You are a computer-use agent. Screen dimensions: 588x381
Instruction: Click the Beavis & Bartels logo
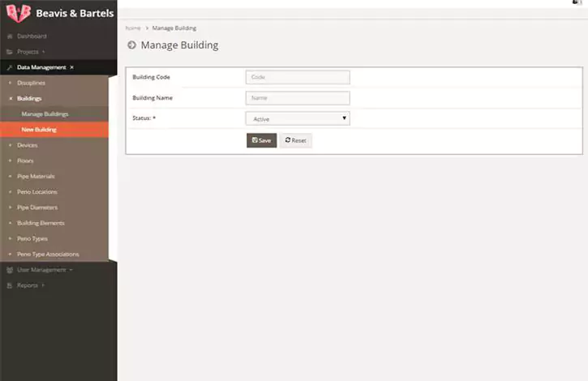(16, 13)
